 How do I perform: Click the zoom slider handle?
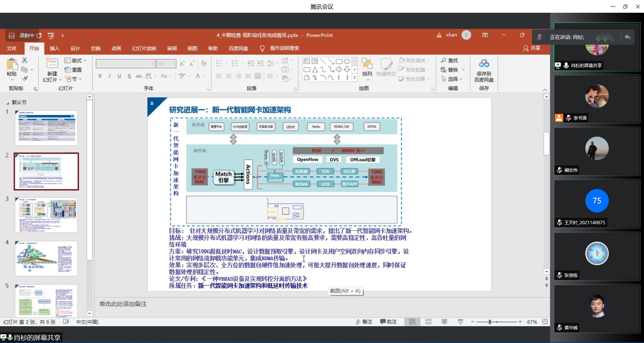click(x=490, y=322)
